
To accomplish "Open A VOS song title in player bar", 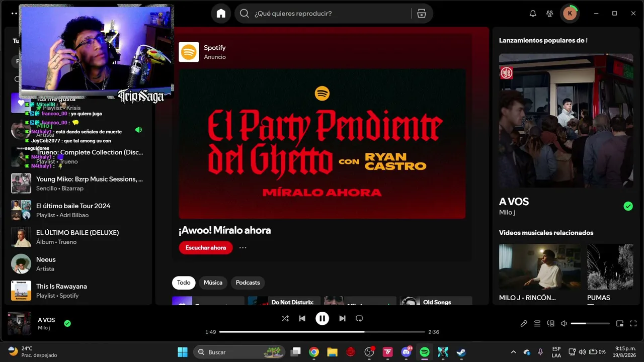I will tap(46, 320).
